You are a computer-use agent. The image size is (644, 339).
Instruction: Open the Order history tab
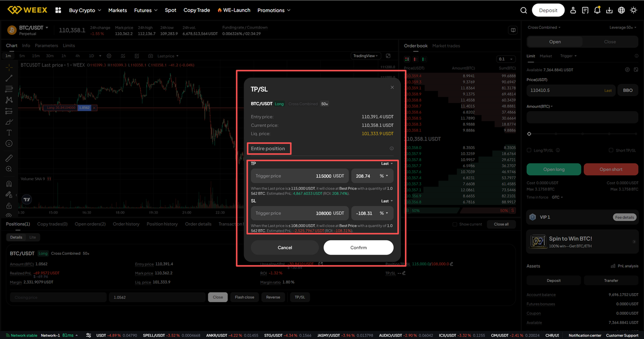coord(126,224)
